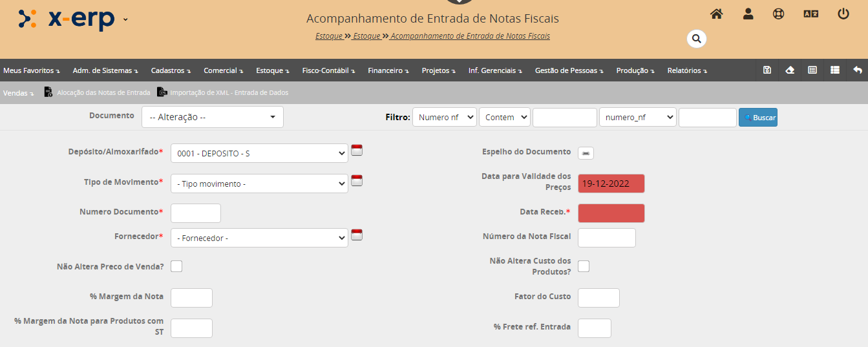Click the printer icon for Espelho do Documento

(x=586, y=152)
